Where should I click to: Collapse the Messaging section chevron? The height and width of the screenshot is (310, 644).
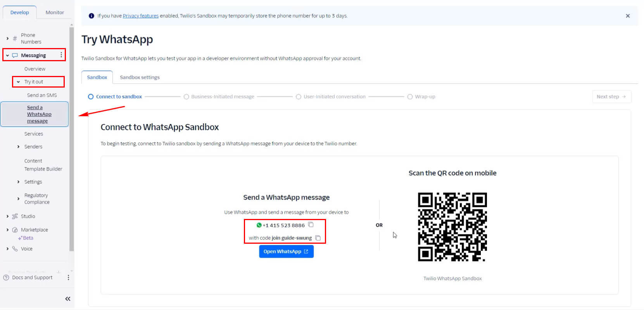point(7,55)
